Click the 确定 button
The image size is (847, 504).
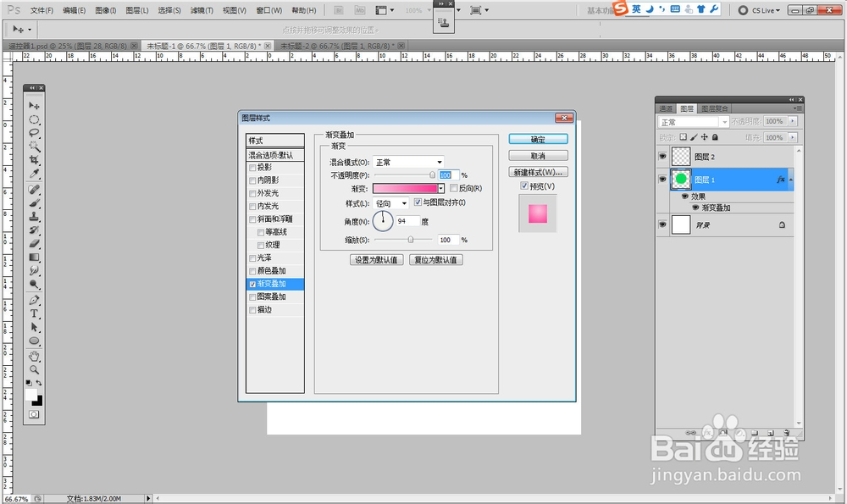click(538, 140)
